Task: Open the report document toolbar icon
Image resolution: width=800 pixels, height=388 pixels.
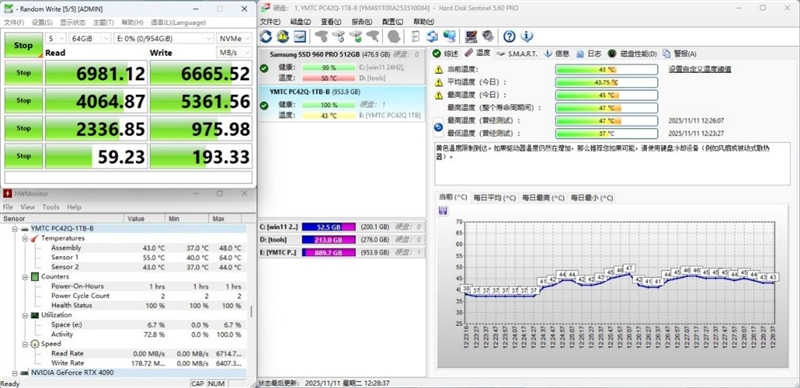Action: pyautogui.click(x=415, y=36)
